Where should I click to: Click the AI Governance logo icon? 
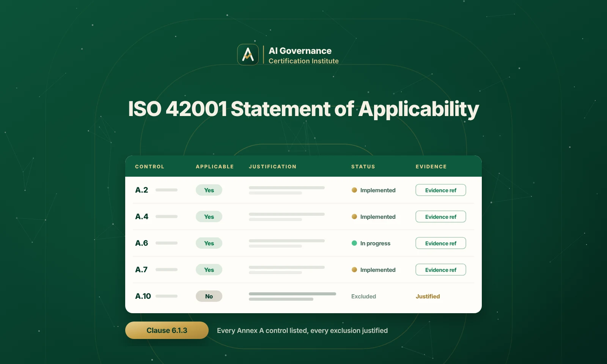click(248, 55)
